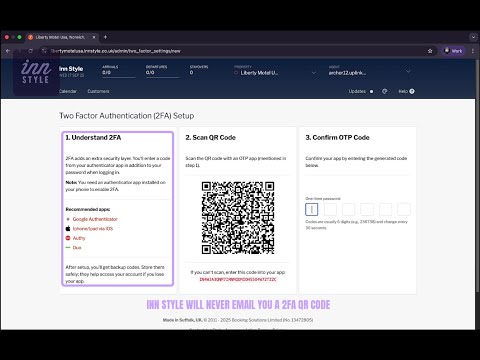
Task: Click the green Duo icon
Action: pyautogui.click(x=68, y=248)
